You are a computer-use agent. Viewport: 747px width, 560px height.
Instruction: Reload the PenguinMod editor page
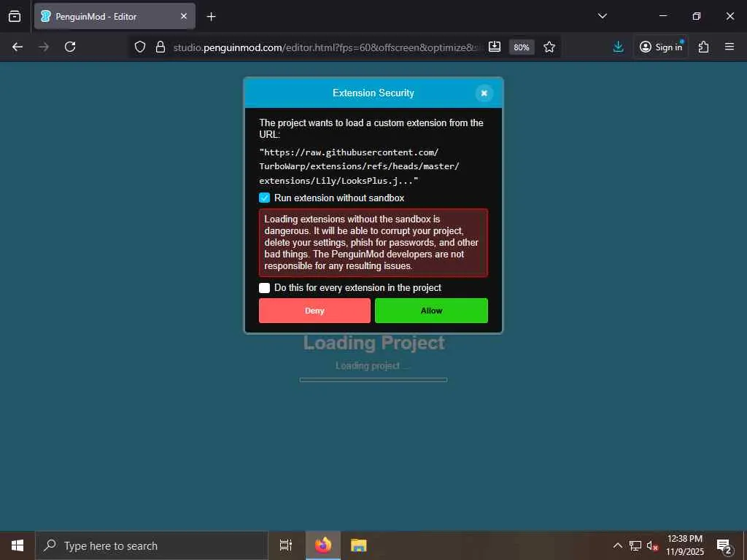(x=70, y=47)
